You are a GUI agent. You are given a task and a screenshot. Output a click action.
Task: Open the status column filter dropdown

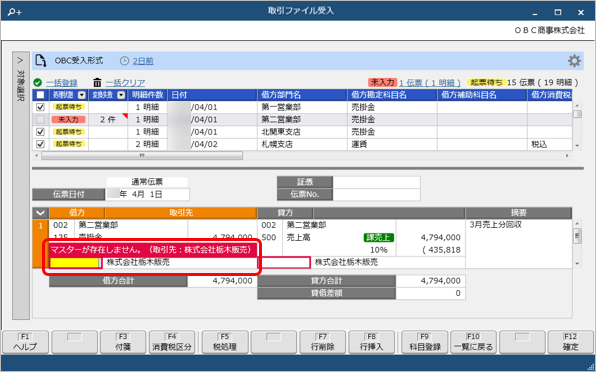click(x=82, y=95)
